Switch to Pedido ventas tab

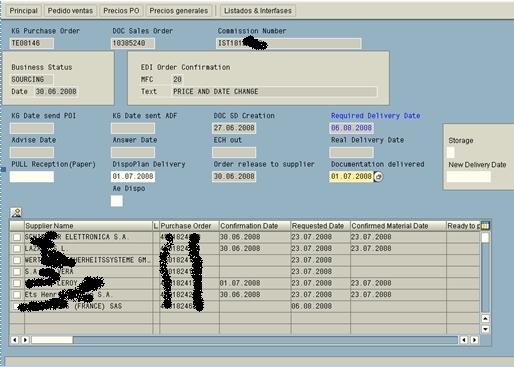(x=70, y=11)
